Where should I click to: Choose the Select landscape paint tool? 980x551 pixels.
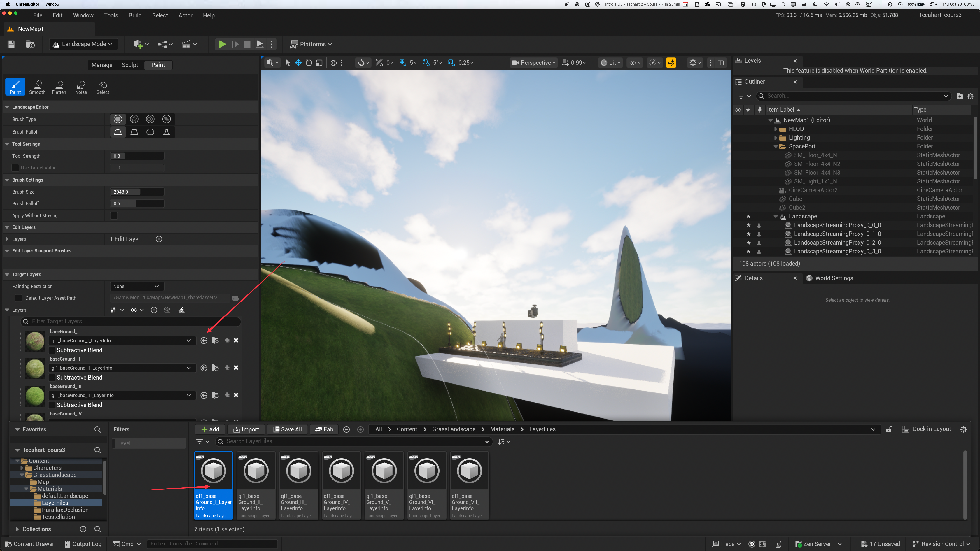click(103, 87)
